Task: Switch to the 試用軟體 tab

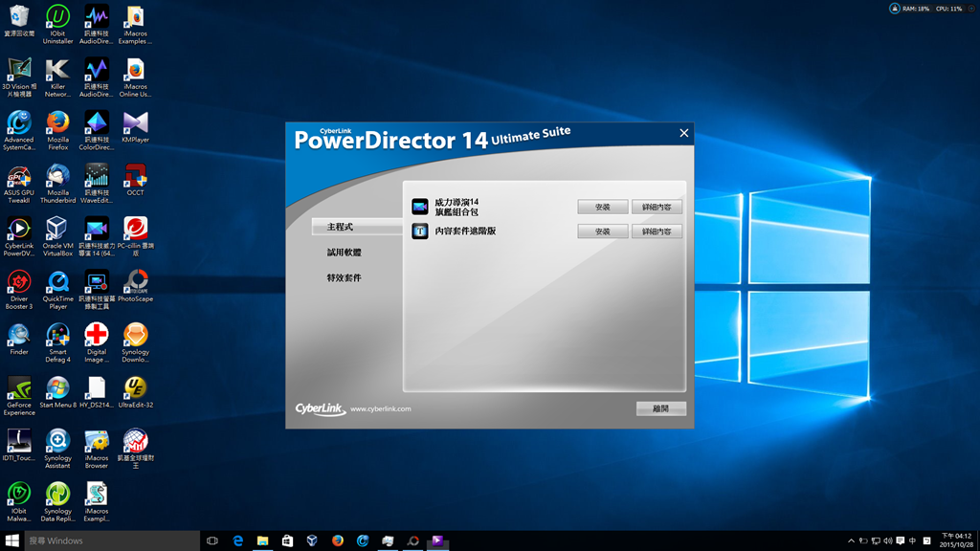Action: pyautogui.click(x=344, y=253)
